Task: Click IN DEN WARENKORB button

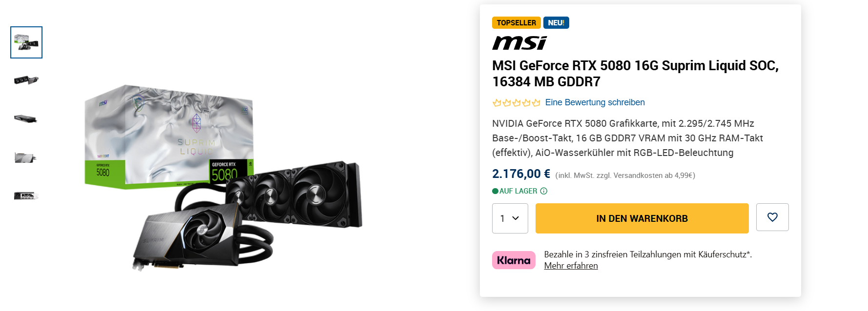Action: [642, 218]
